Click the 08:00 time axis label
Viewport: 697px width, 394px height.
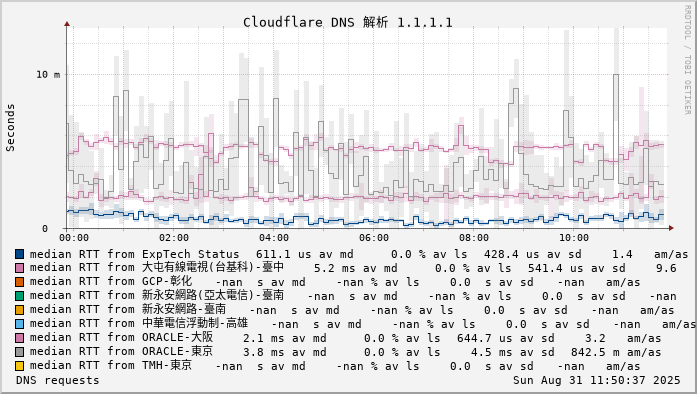[474, 238]
